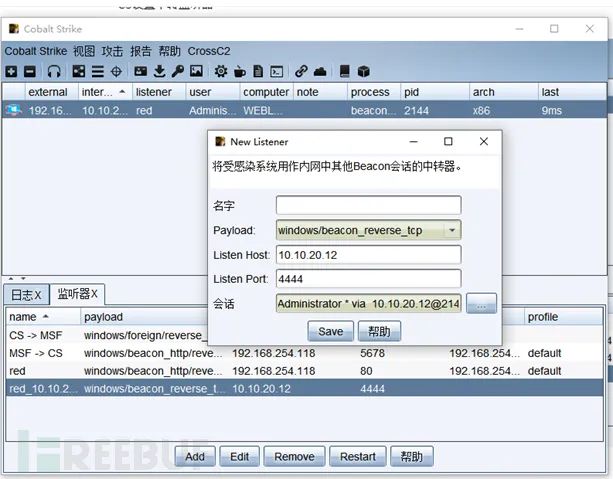Image resolution: width=613 pixels, height=479 pixels.
Task: Click 帮助 button beside Restart
Action: (412, 456)
